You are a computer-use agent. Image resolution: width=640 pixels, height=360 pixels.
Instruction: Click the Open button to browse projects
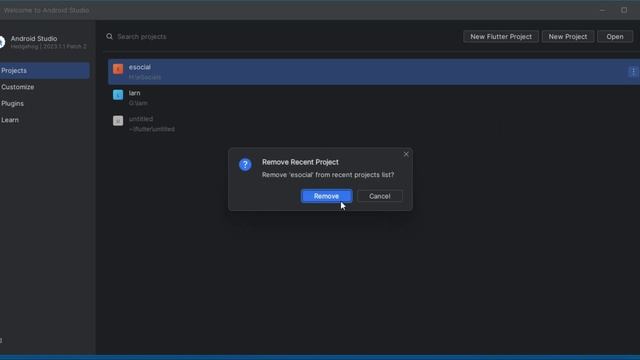click(x=615, y=36)
